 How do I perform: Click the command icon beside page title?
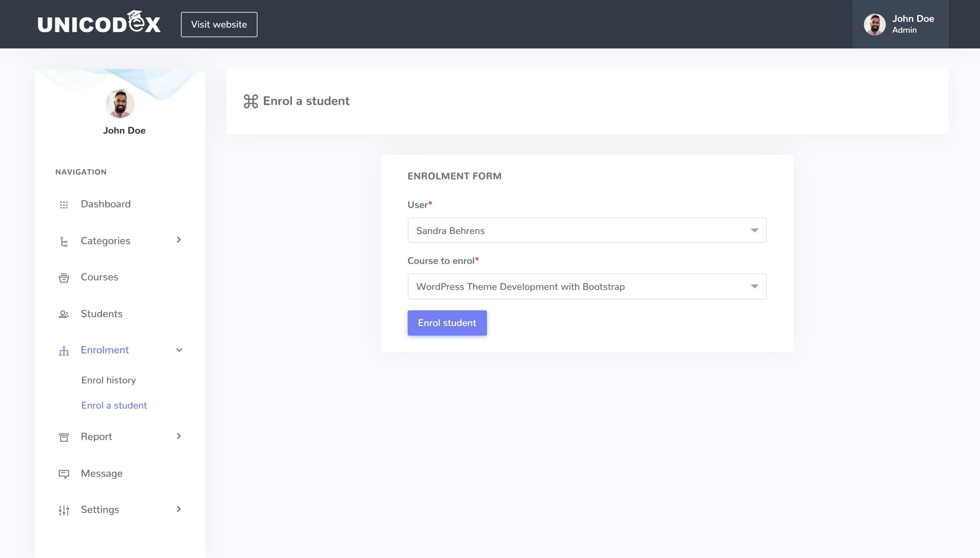point(251,102)
